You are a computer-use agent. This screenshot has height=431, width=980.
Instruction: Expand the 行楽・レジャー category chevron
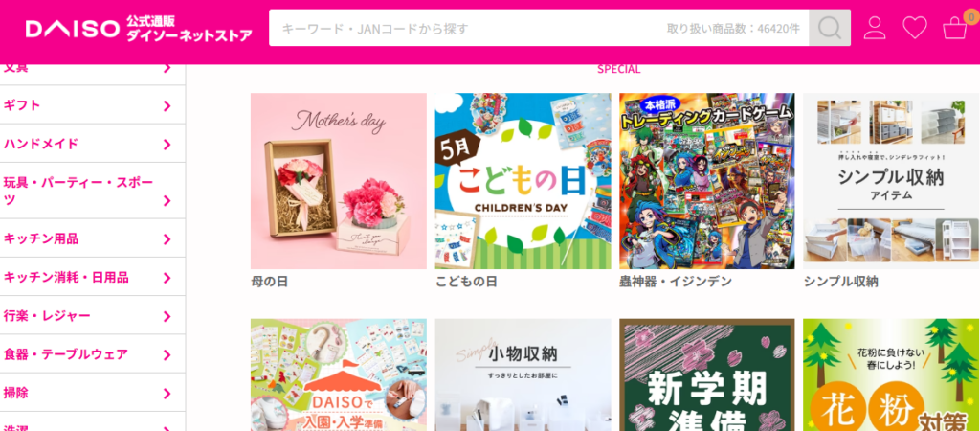[x=167, y=316]
